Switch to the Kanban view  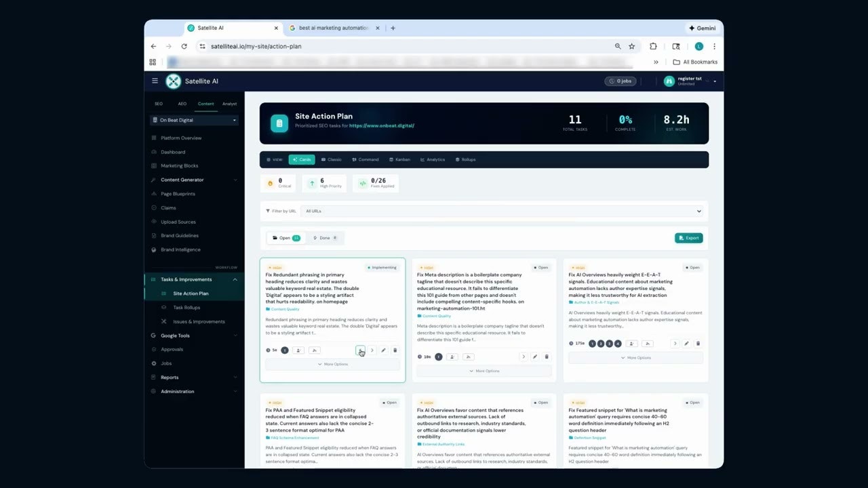[x=400, y=159]
